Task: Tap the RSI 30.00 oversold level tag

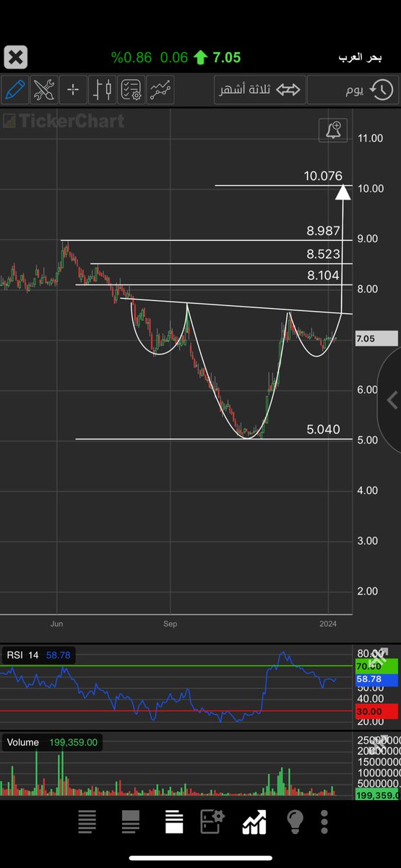Action: pyautogui.click(x=376, y=712)
